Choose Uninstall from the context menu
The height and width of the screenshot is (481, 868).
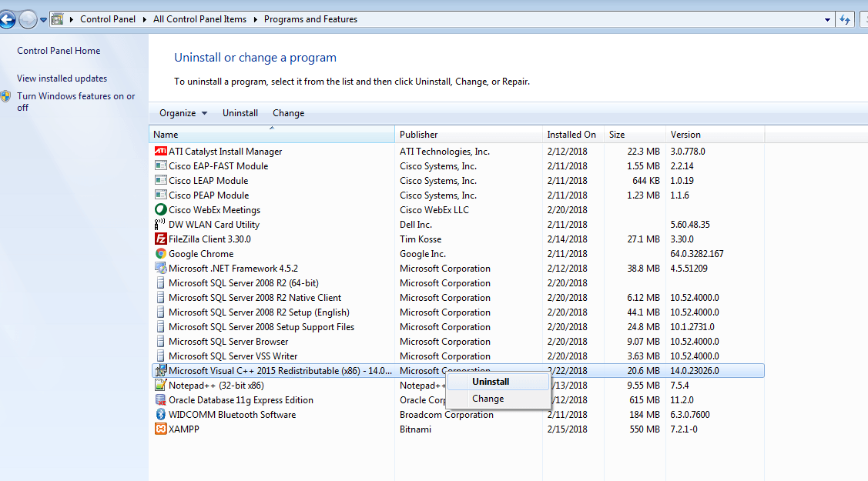(491, 382)
